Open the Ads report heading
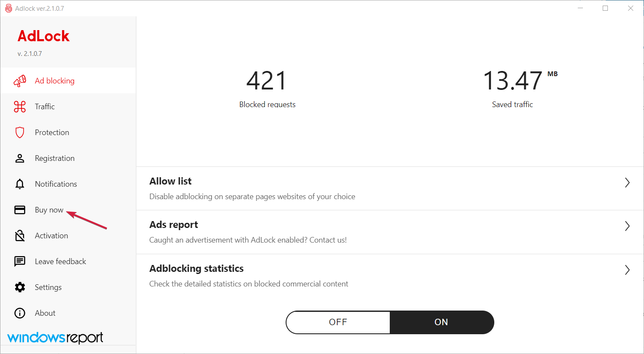Image resolution: width=644 pixels, height=354 pixels. click(174, 225)
